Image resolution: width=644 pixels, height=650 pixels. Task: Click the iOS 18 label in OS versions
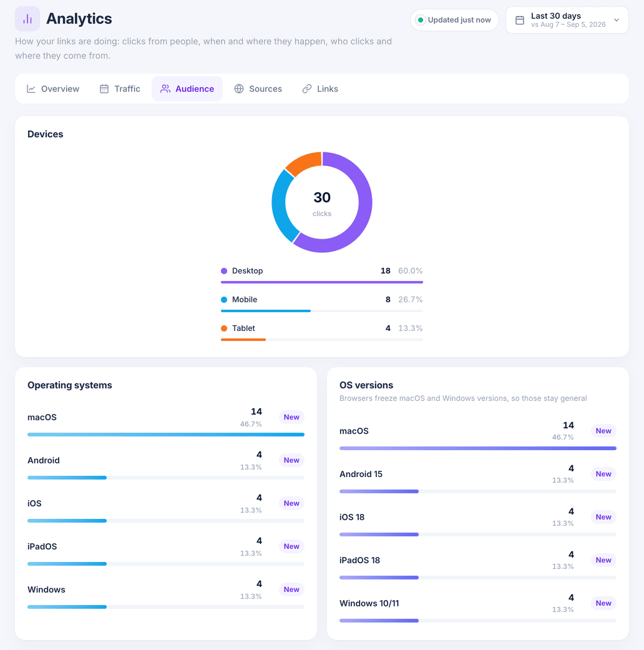click(x=352, y=517)
